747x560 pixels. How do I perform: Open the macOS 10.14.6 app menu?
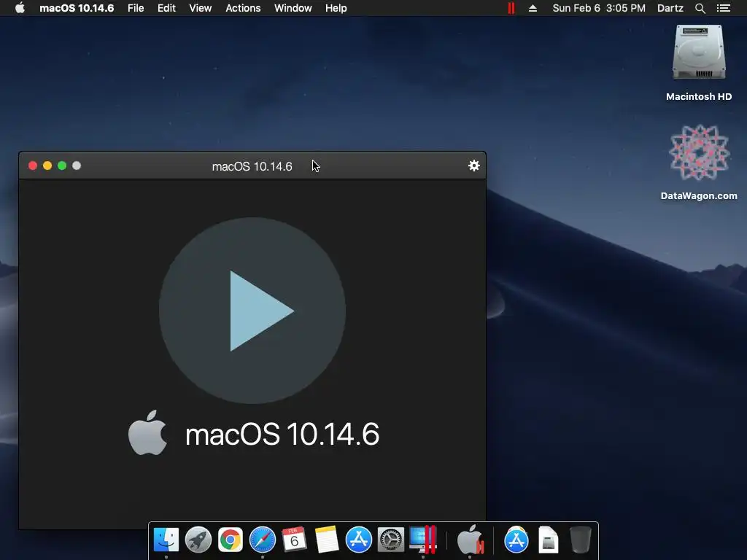coord(77,8)
